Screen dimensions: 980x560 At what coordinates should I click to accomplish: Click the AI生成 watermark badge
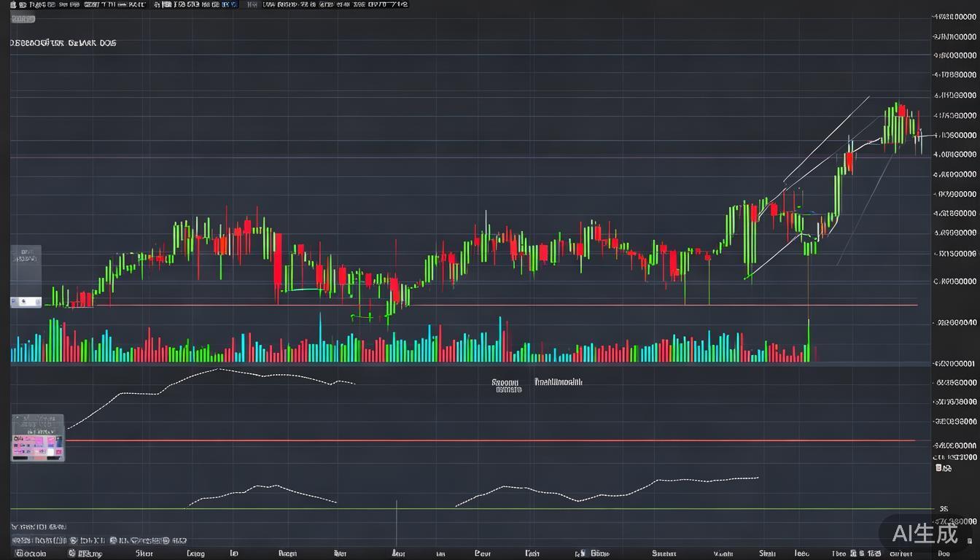click(x=925, y=533)
